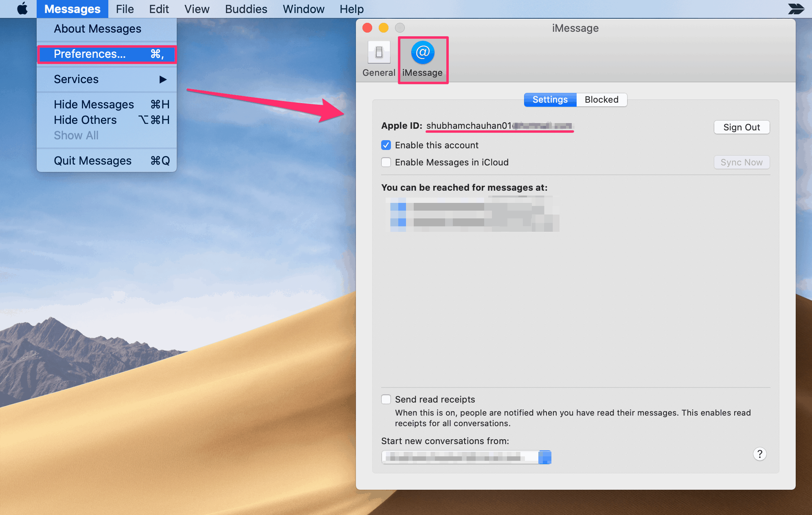Turn on Send read receipts

click(x=386, y=399)
